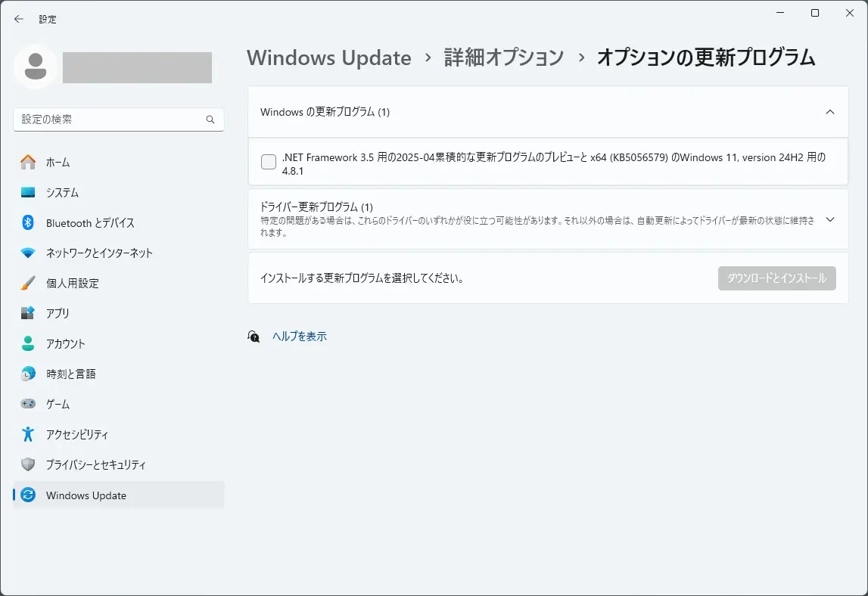
Task: Click the Windows Update sync icon
Action: (x=28, y=495)
